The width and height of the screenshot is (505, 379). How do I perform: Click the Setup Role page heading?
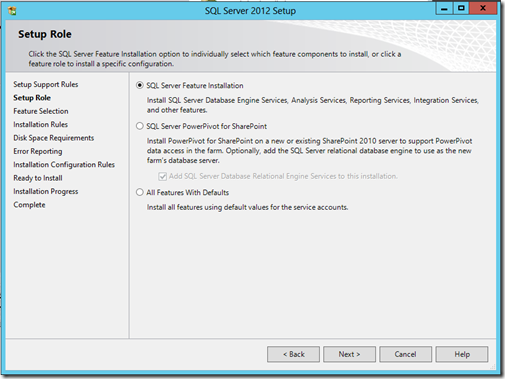(45, 34)
